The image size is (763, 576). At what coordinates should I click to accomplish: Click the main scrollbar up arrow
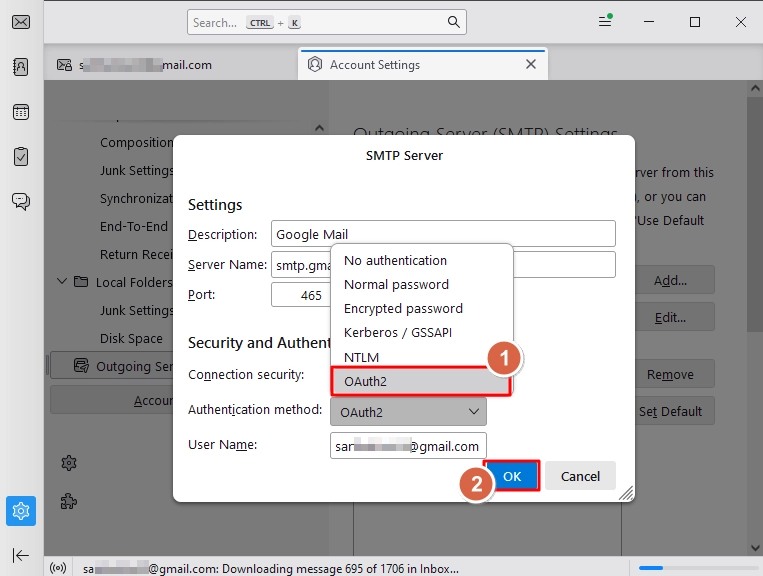[x=755, y=89]
